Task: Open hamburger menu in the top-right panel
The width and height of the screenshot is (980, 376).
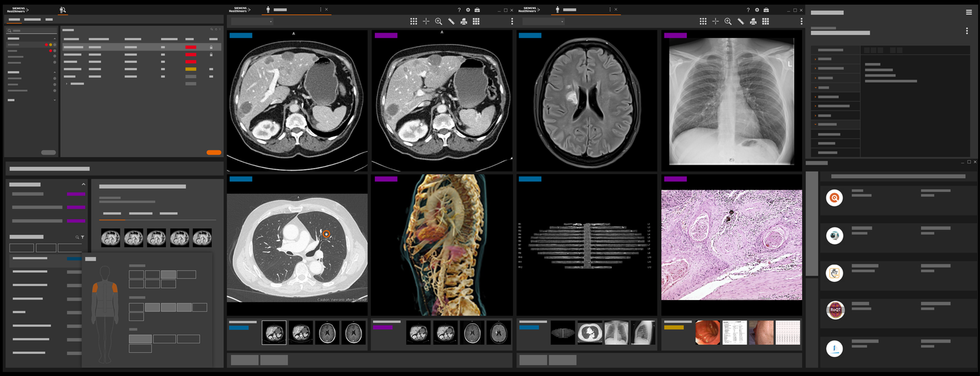Action: click(x=969, y=12)
